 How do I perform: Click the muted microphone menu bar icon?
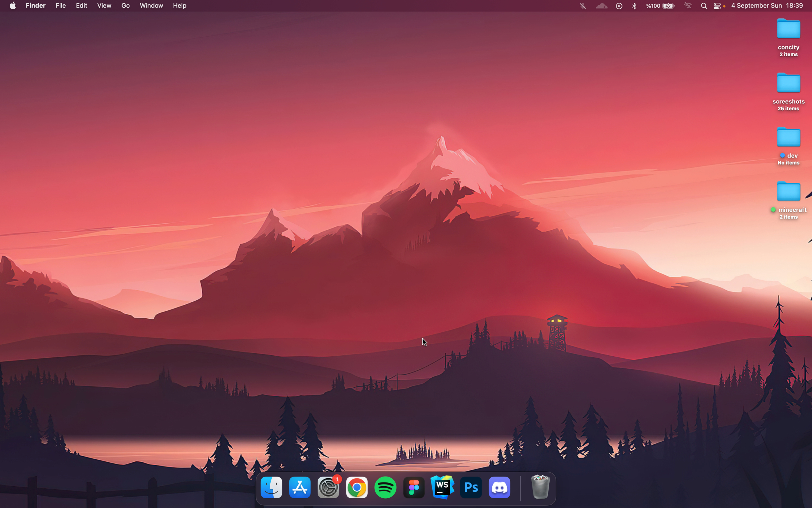coord(583,6)
